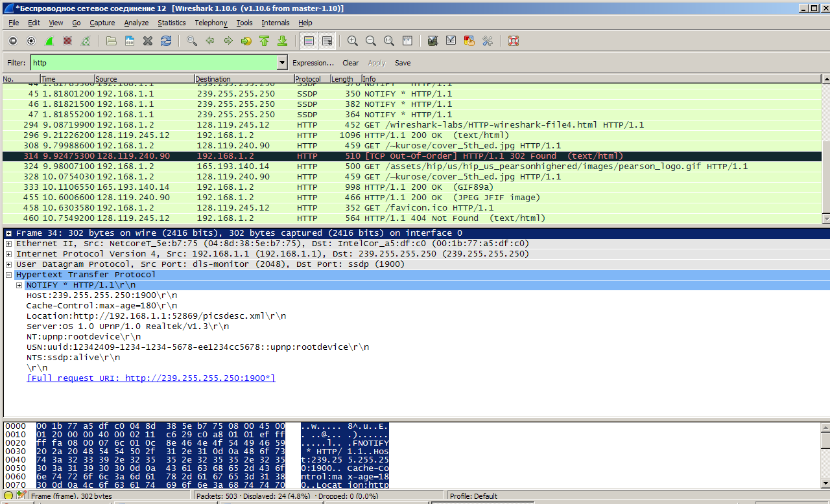Viewport: 830px width, 504px height.
Task: Close this capture file with X icon
Action: [x=148, y=41]
